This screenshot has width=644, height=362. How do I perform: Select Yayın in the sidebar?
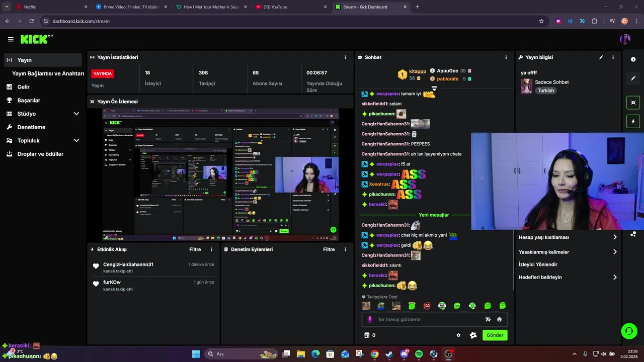(43, 60)
